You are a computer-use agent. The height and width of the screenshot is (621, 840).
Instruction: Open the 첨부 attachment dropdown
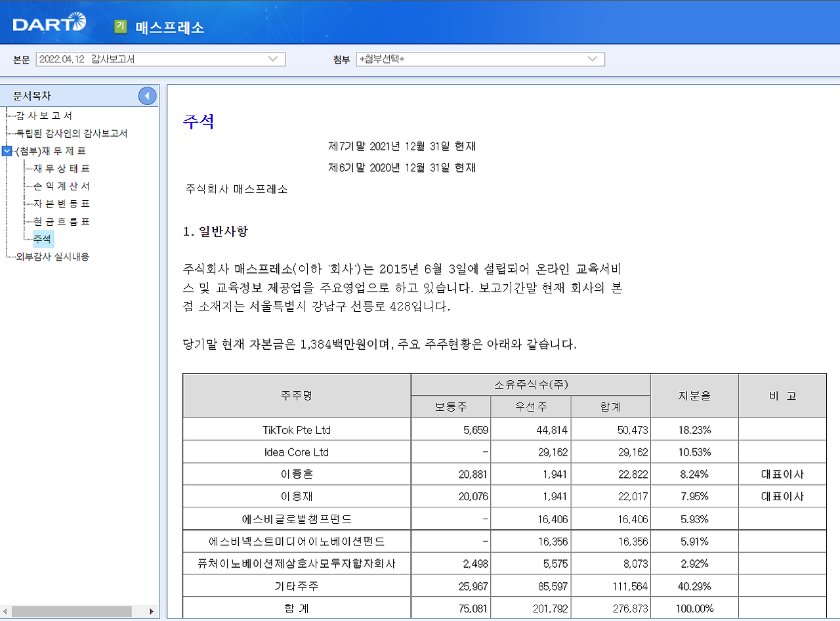480,59
